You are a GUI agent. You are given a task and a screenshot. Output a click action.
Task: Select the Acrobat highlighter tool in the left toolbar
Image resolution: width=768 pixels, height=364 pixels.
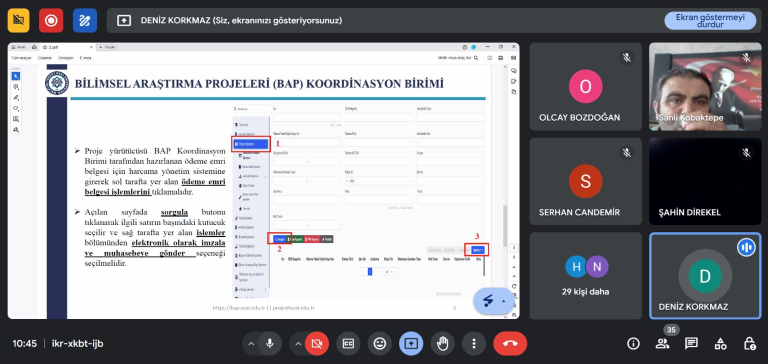coord(16,97)
